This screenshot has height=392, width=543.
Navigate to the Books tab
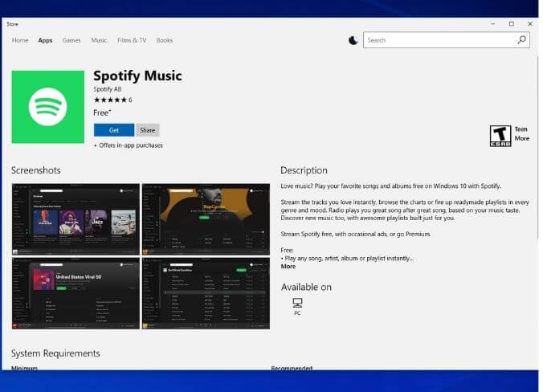coord(165,40)
